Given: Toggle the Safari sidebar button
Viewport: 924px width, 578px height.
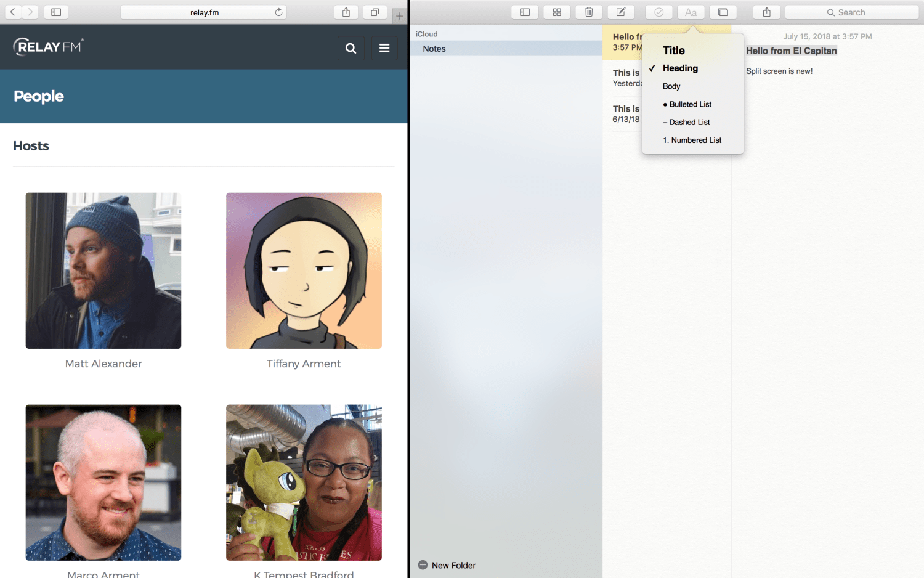Looking at the screenshot, I should tap(56, 12).
